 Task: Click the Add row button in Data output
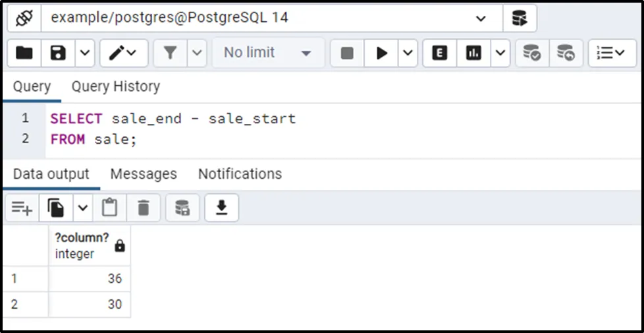[21, 209]
